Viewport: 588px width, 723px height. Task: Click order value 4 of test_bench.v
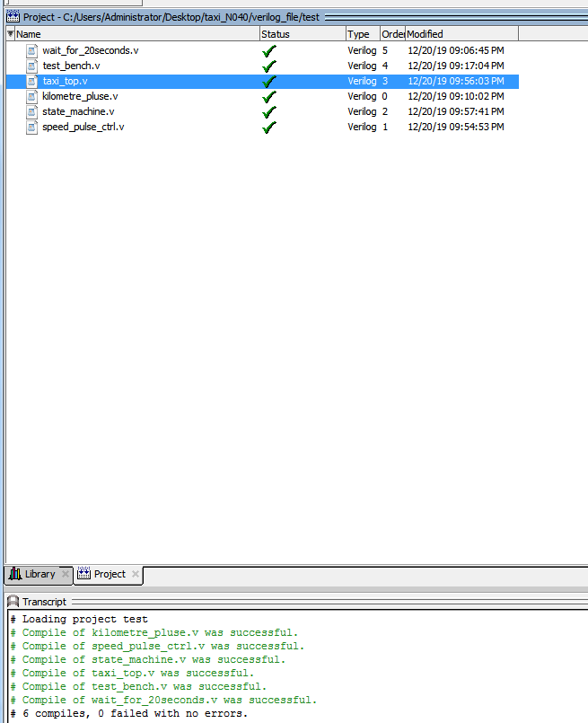[385, 66]
